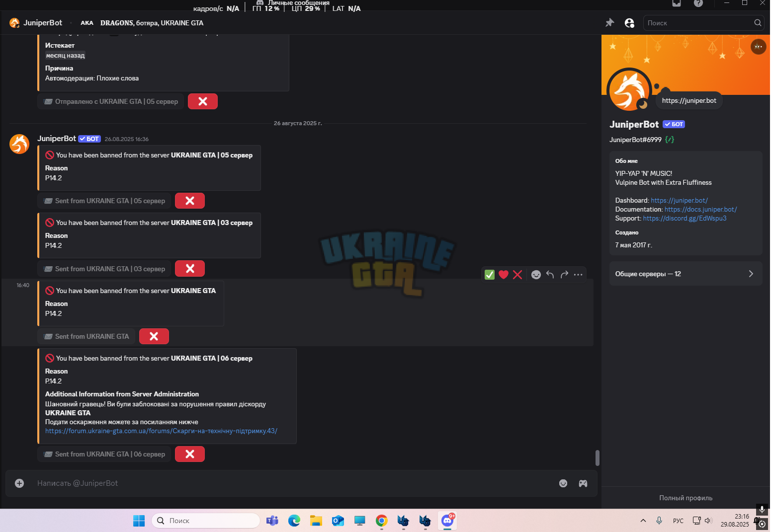Click Отправлено с UKRAINE GTA | 05 сервер tag
The height and width of the screenshot is (532, 771).
point(111,101)
